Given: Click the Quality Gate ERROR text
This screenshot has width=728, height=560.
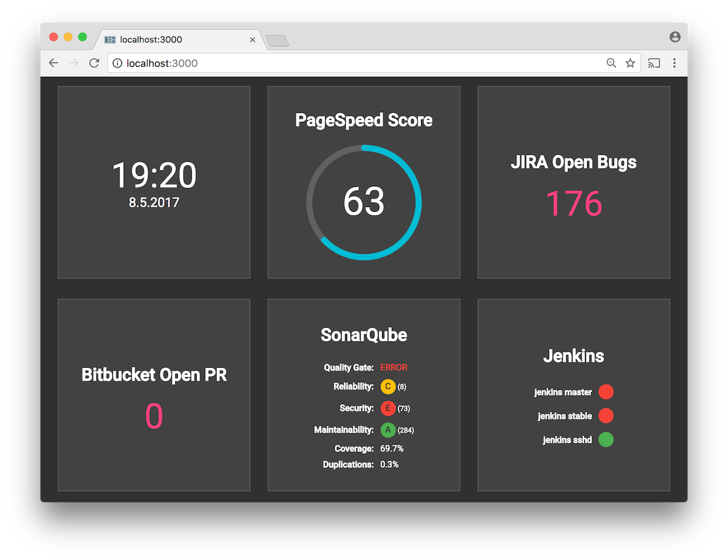Looking at the screenshot, I should pyautogui.click(x=393, y=367).
